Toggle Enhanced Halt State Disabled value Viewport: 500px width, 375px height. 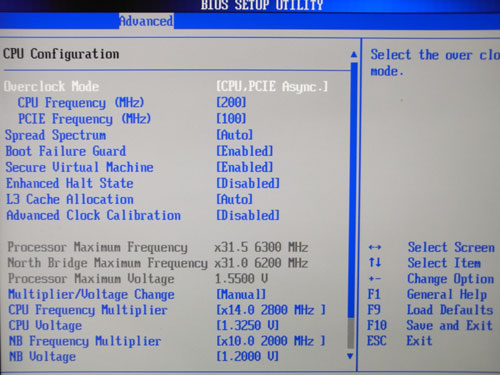click(248, 183)
